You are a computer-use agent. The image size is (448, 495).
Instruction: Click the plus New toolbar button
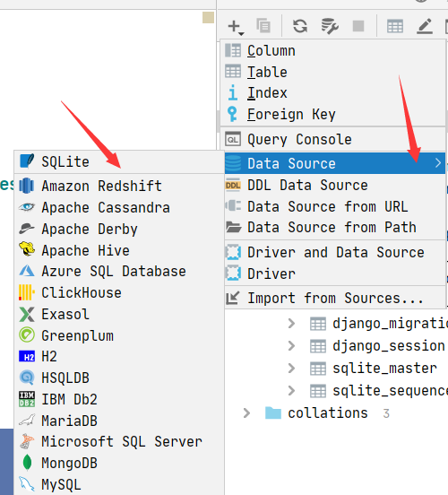(236, 27)
